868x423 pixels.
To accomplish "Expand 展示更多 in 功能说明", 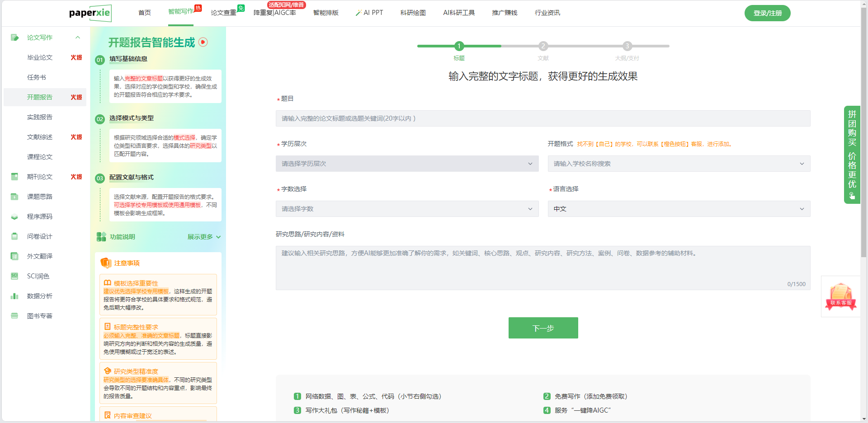I will (204, 237).
